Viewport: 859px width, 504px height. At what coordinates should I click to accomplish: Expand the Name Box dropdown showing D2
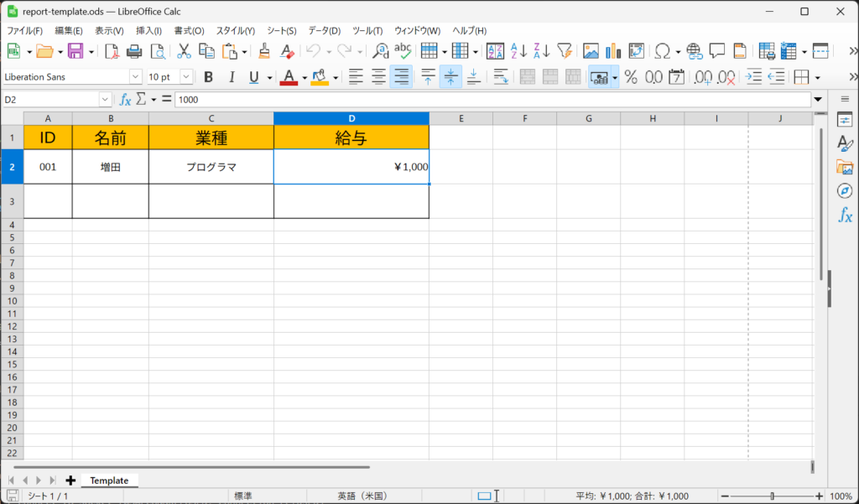(105, 99)
